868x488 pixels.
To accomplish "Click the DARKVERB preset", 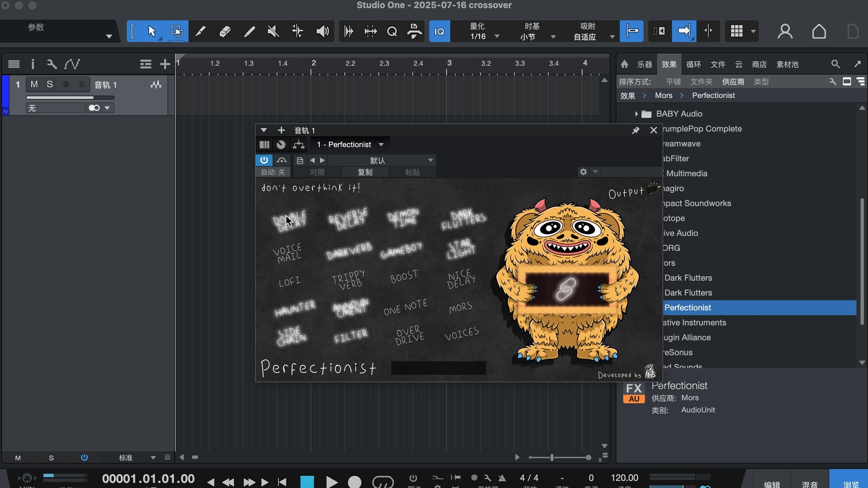I will pos(349,251).
